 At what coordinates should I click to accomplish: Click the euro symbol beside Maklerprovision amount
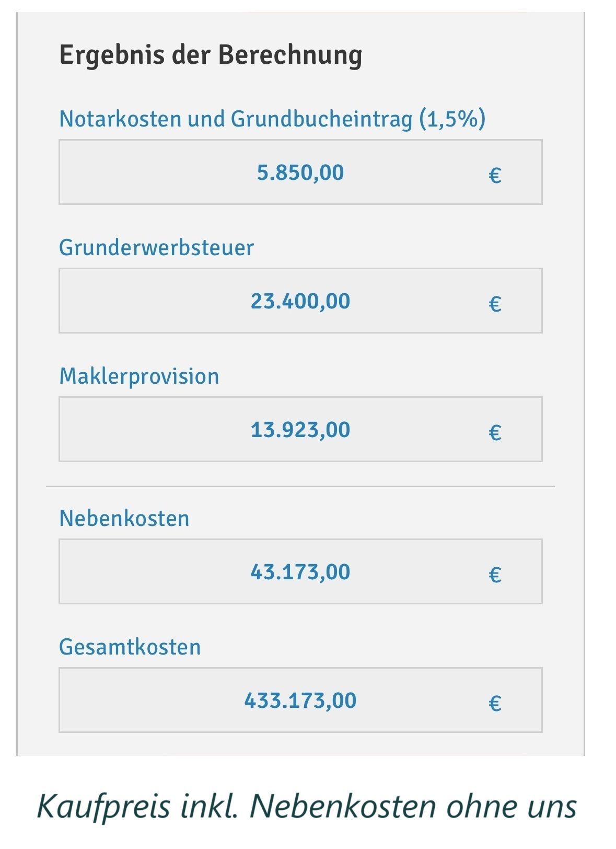pyautogui.click(x=495, y=432)
